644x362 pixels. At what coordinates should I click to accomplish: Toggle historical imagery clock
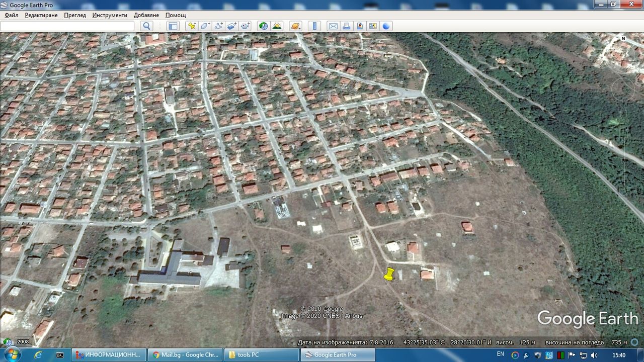[x=263, y=26]
